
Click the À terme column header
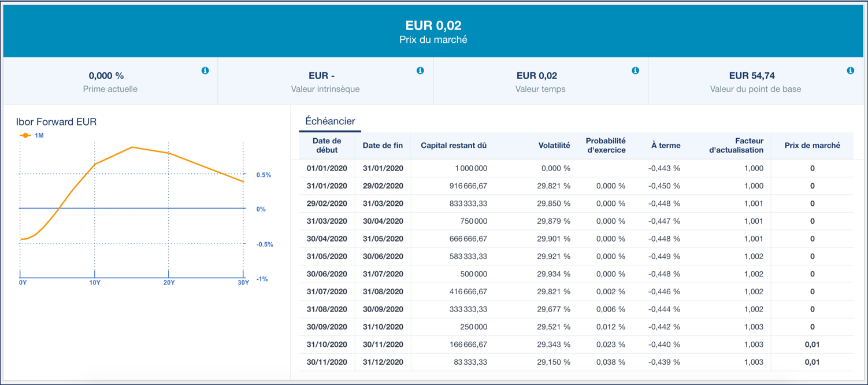coord(666,145)
